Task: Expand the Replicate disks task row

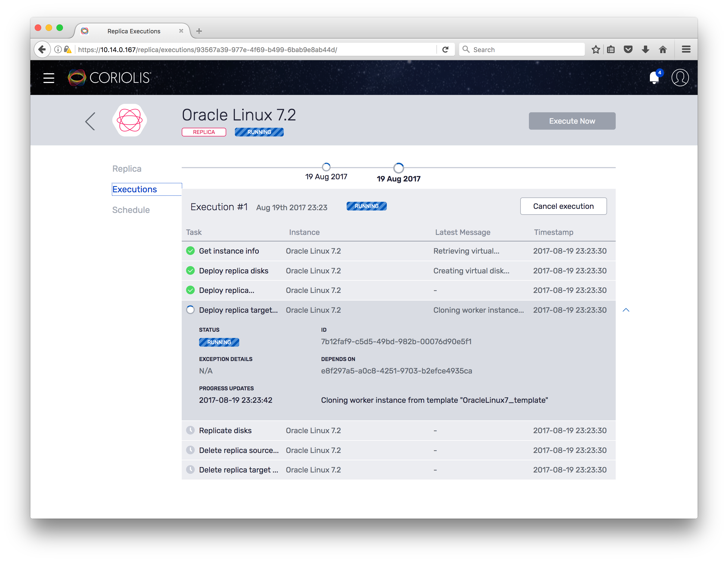Action: (x=398, y=430)
